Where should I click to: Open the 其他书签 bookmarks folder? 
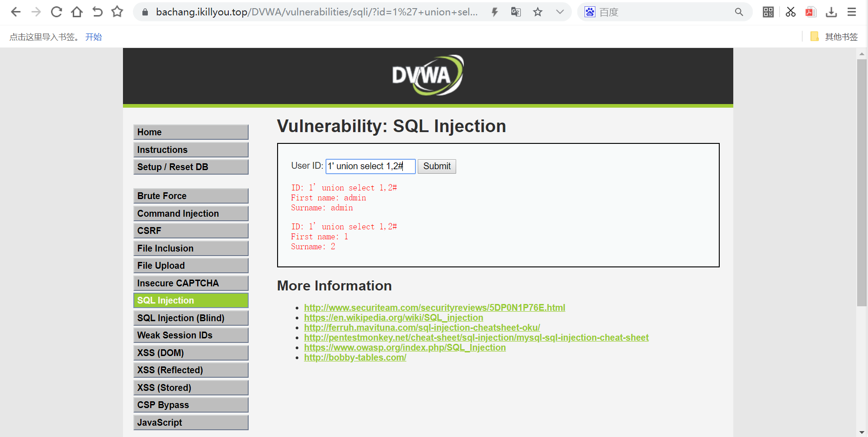tap(834, 37)
